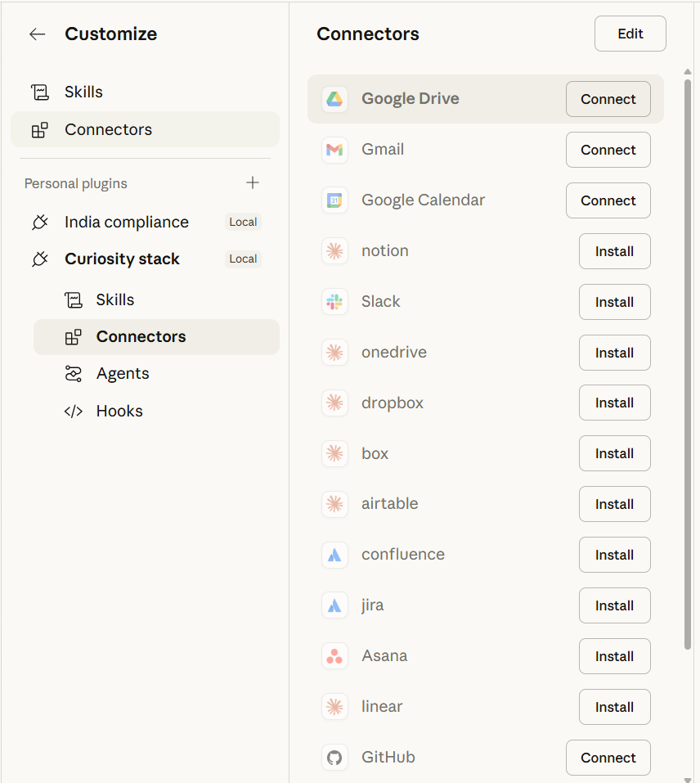Click the airtable connector icon
The width and height of the screenshot is (700, 783).
click(x=334, y=504)
